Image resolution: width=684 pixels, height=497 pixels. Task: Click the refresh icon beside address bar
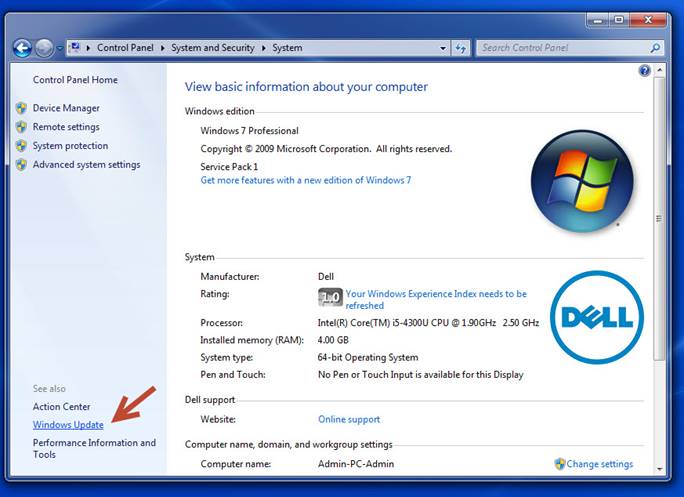point(461,47)
